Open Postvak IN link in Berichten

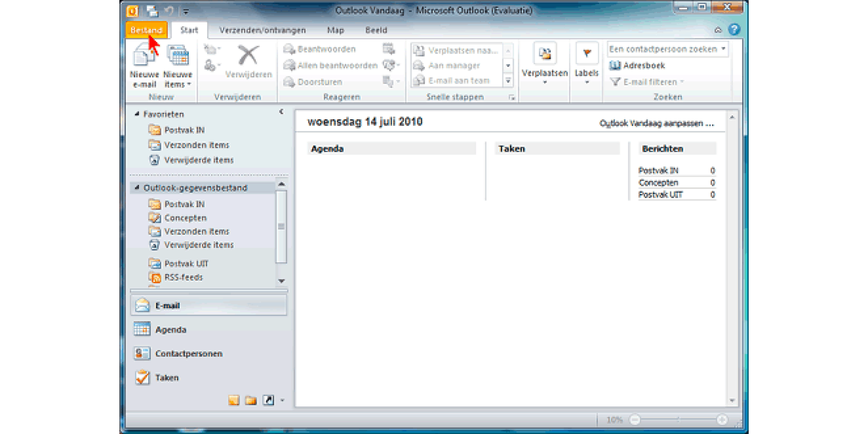pyautogui.click(x=658, y=170)
